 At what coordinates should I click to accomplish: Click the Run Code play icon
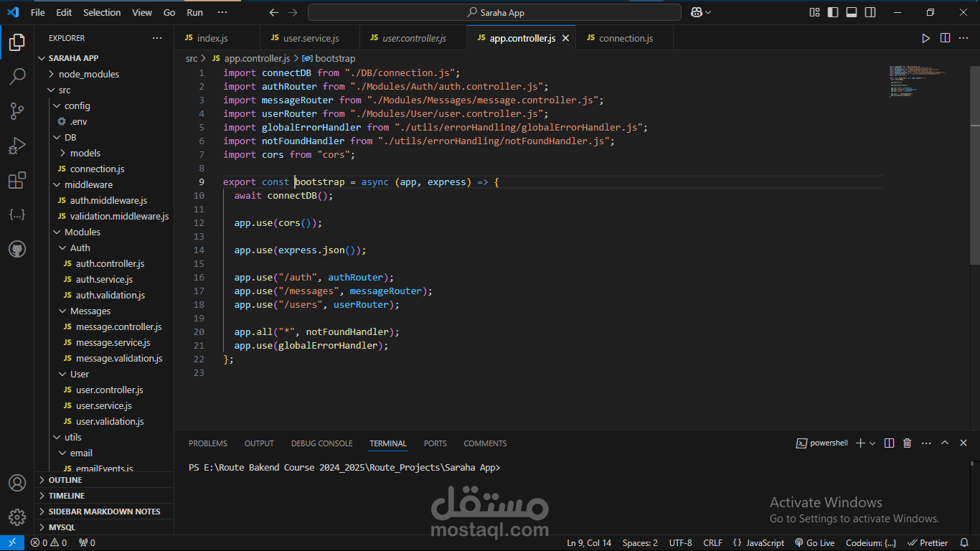[x=925, y=38]
